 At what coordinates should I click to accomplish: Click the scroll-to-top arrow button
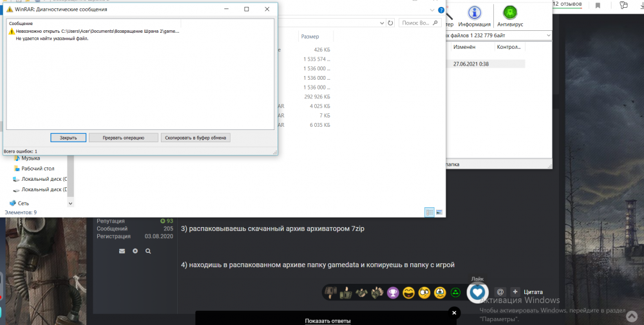632,315
